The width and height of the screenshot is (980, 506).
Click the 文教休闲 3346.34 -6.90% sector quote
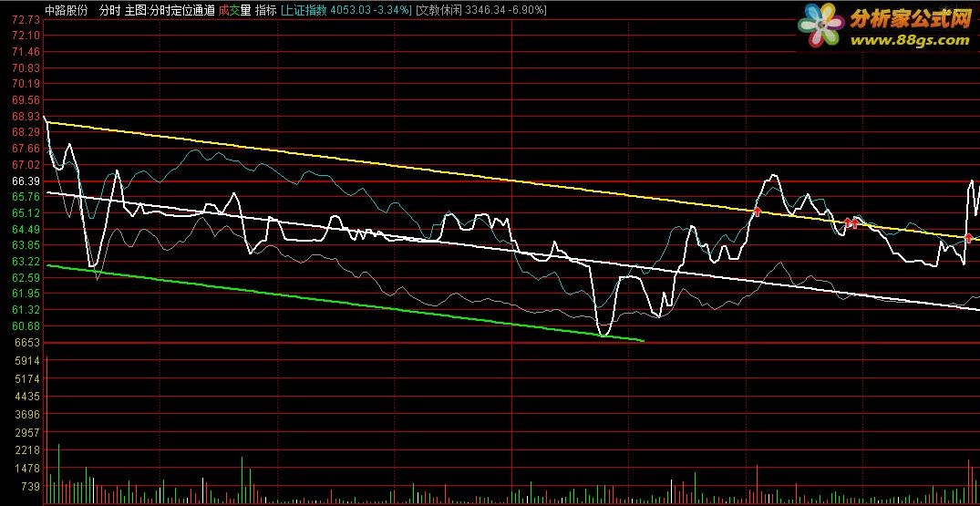click(x=481, y=10)
